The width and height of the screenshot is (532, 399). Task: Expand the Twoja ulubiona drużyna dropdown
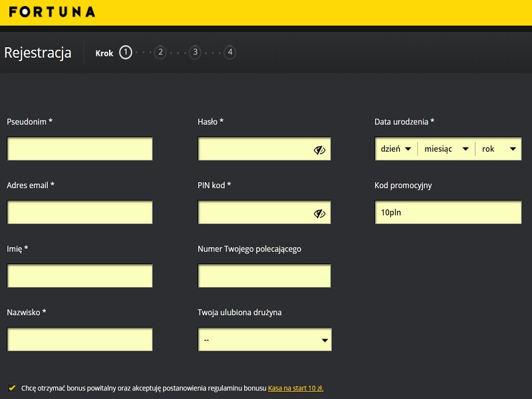[265, 340]
